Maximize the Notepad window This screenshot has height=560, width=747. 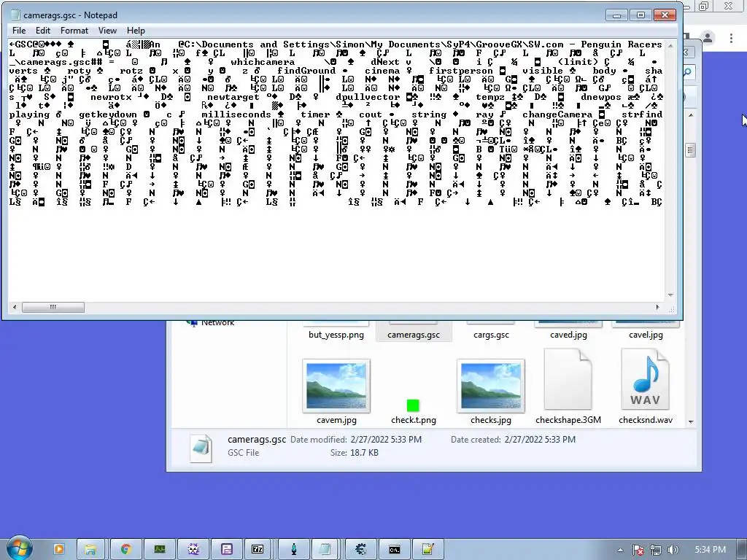click(x=640, y=15)
